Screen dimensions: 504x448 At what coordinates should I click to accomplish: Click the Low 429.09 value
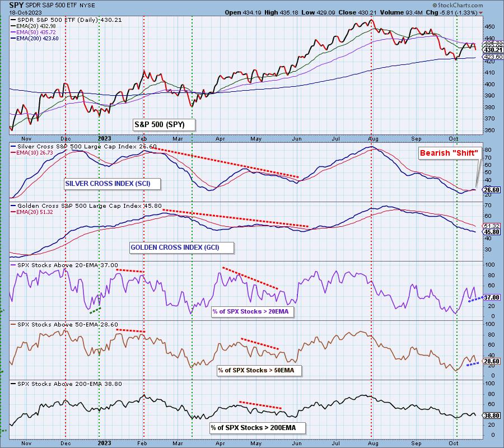(318, 12)
